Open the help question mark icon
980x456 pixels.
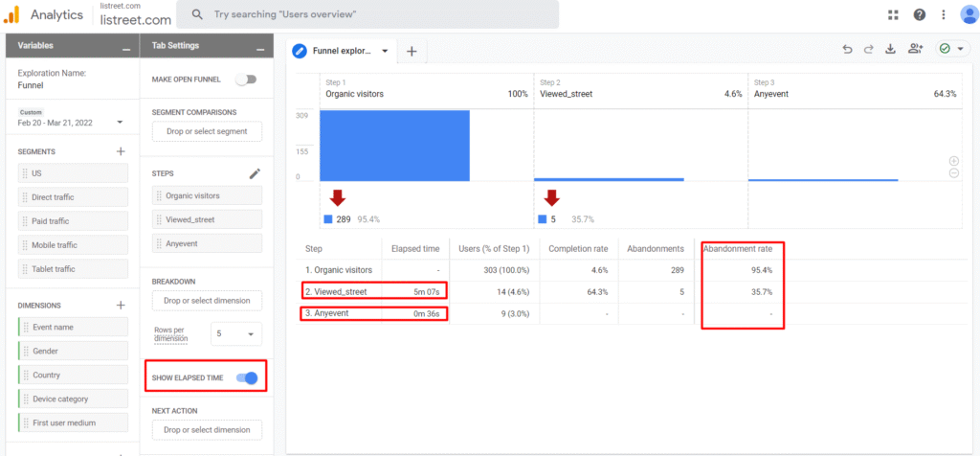tap(919, 14)
